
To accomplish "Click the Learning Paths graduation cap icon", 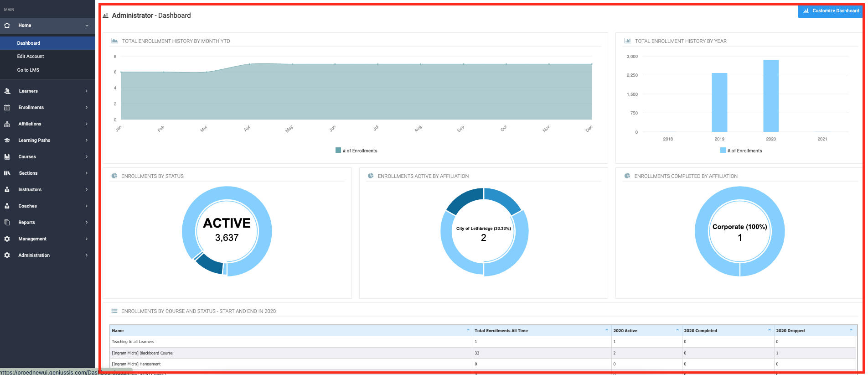I will [7, 140].
